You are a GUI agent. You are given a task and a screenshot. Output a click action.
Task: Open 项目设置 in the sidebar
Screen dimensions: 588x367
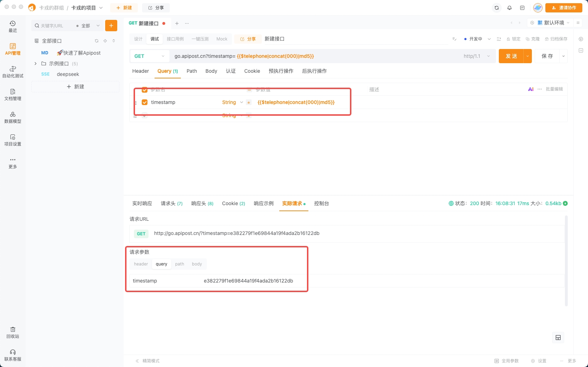(x=13, y=140)
